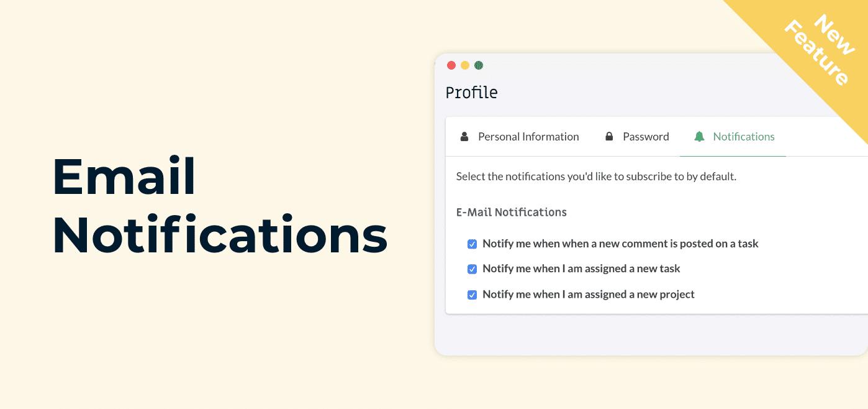The height and width of the screenshot is (409, 868).
Task: Click the lock icon beside Password
Action: 609,137
